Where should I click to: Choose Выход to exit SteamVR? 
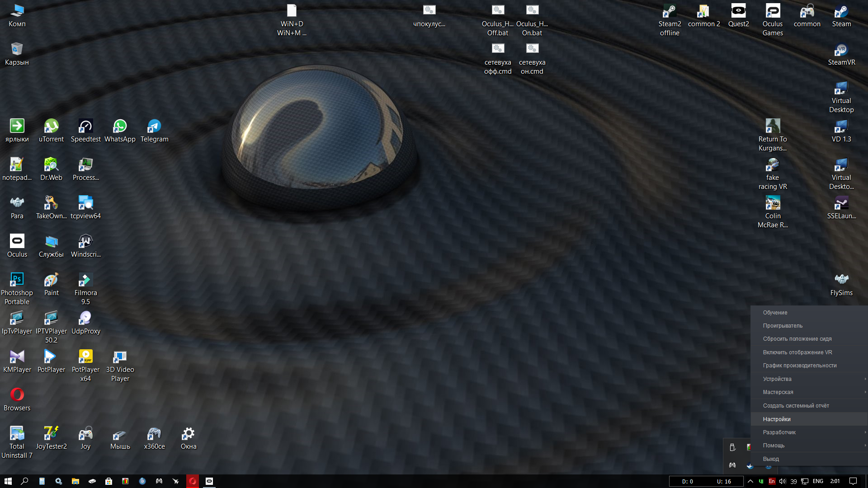pyautogui.click(x=809, y=459)
